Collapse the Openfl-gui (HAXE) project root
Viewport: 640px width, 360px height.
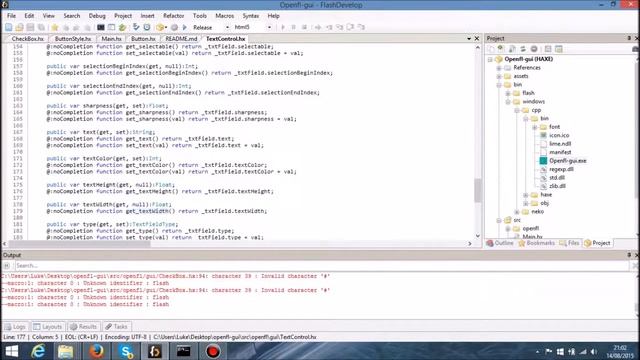[x=490, y=59]
